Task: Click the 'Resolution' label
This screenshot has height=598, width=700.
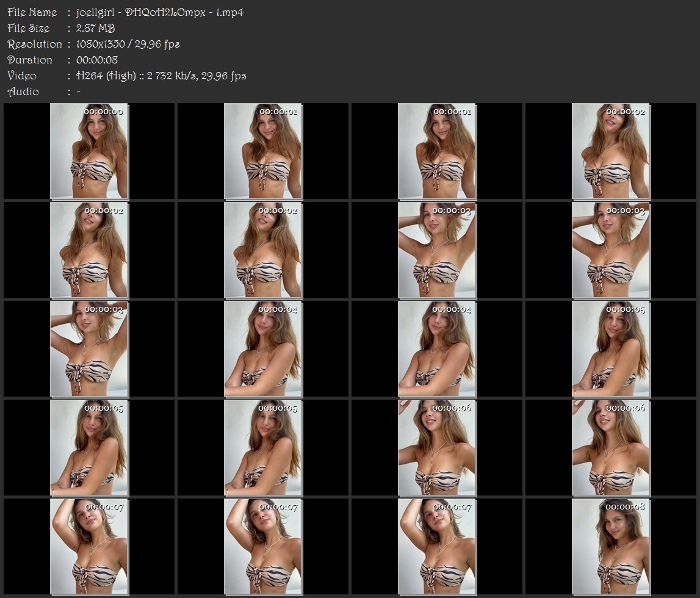Action: (35, 44)
